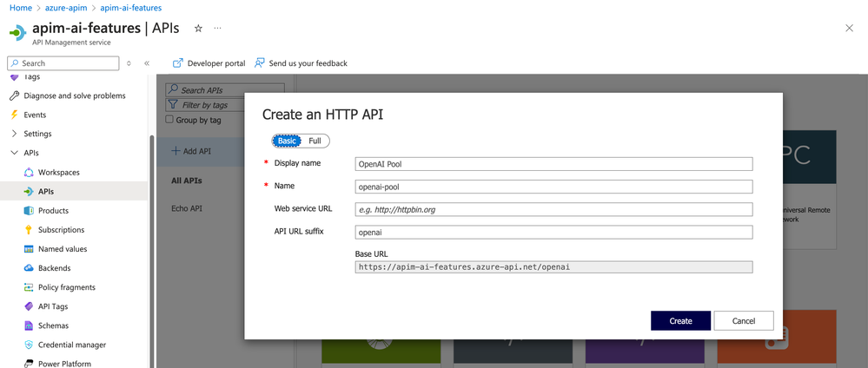Open the Backends label in the sidebar
Viewport: 868px width, 368px height.
pyautogui.click(x=54, y=268)
